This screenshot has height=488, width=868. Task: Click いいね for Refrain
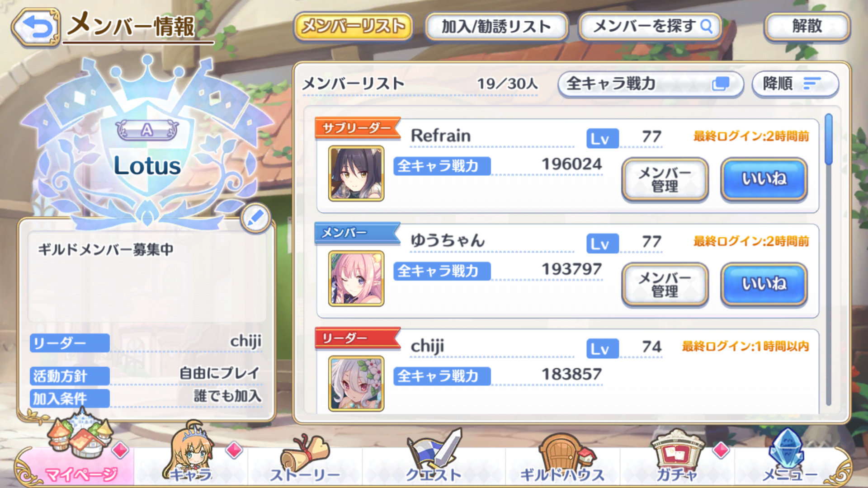pyautogui.click(x=764, y=179)
